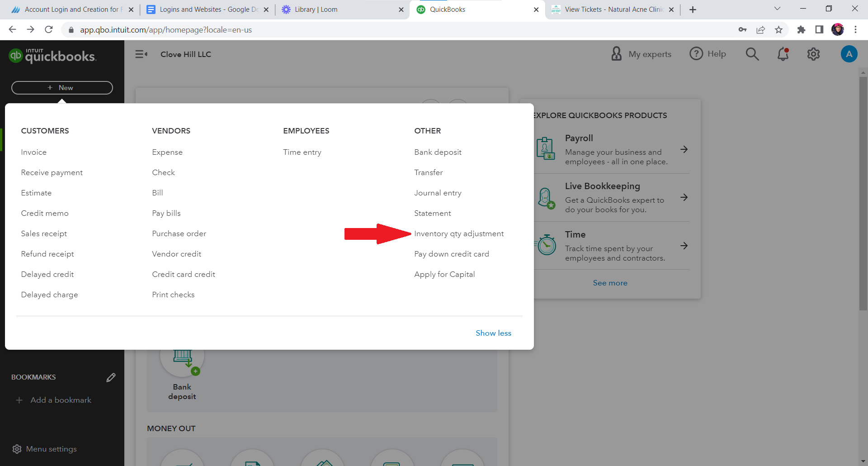Viewport: 868px width, 466px height.
Task: Open the Payroll arrow
Action: pos(684,149)
